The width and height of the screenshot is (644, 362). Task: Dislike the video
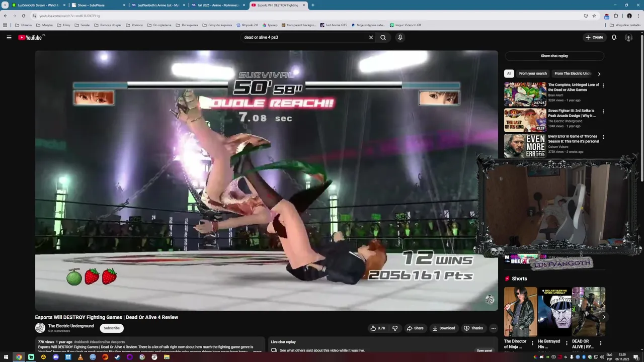[395, 328]
